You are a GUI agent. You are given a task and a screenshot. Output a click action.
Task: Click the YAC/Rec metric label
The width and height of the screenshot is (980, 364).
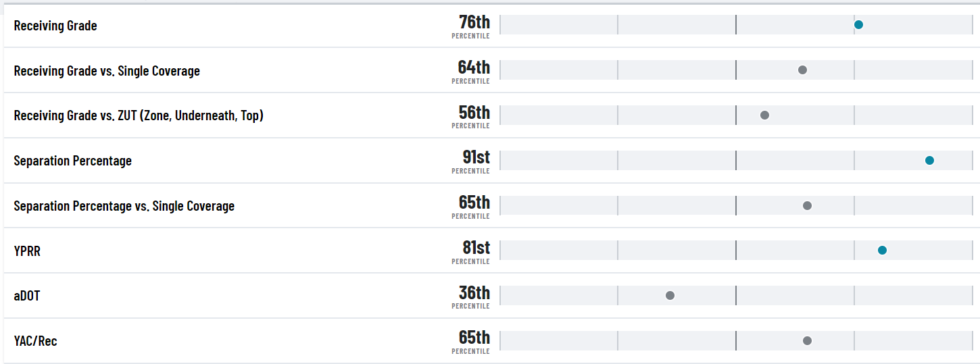[x=35, y=341]
